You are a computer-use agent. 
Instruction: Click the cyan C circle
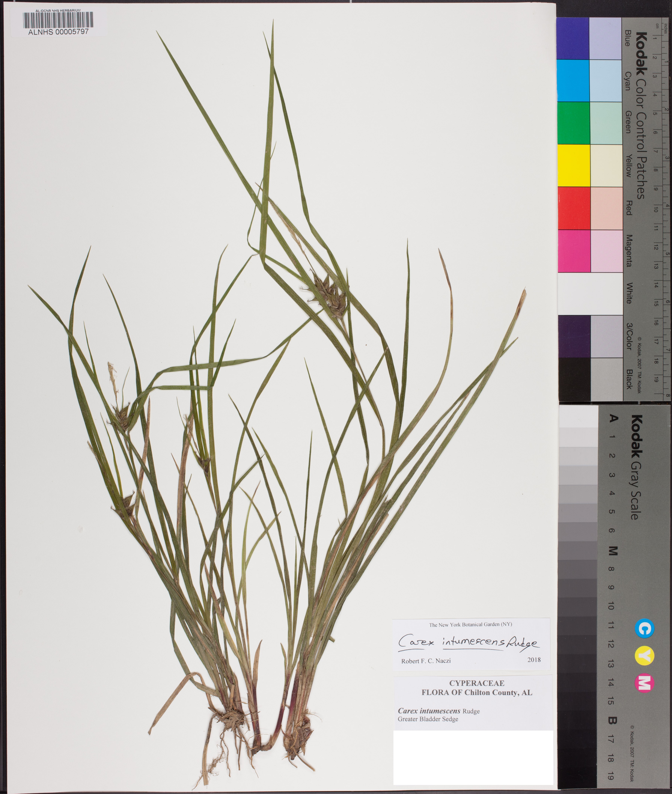click(x=645, y=628)
